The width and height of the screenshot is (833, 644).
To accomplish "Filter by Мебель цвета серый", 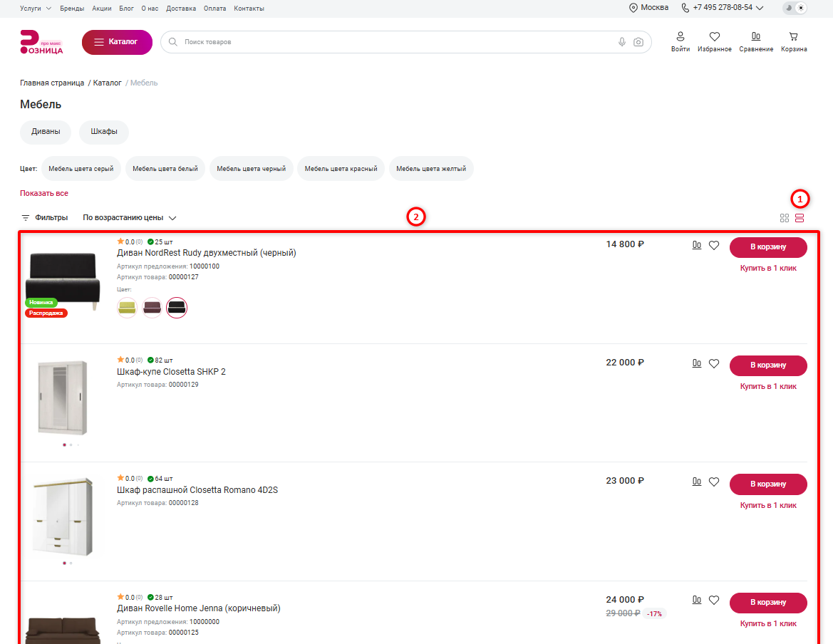I will click(81, 169).
